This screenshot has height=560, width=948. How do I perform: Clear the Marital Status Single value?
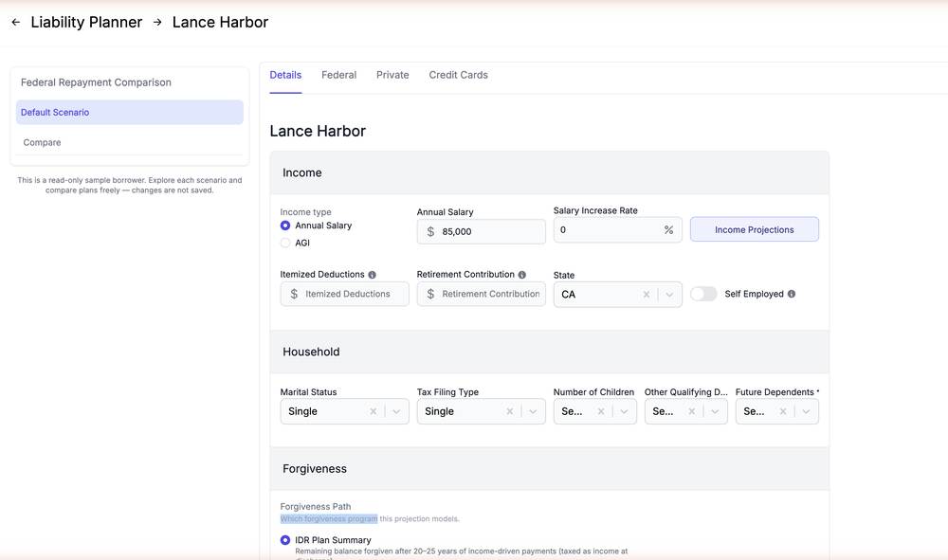click(373, 411)
